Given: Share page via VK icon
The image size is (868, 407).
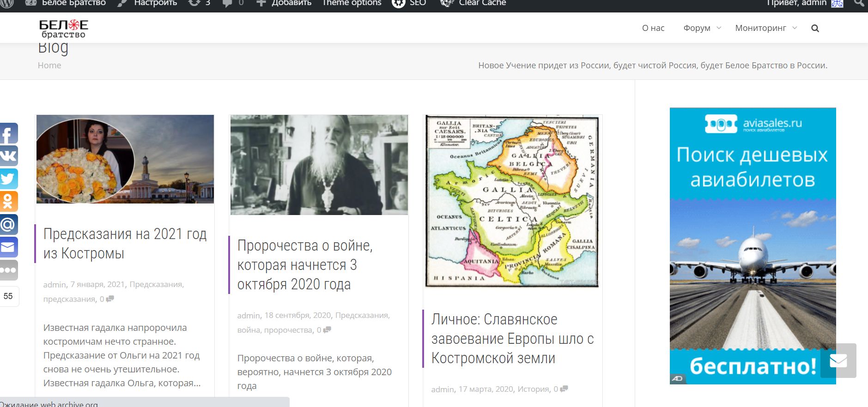Looking at the screenshot, I should coord(8,156).
